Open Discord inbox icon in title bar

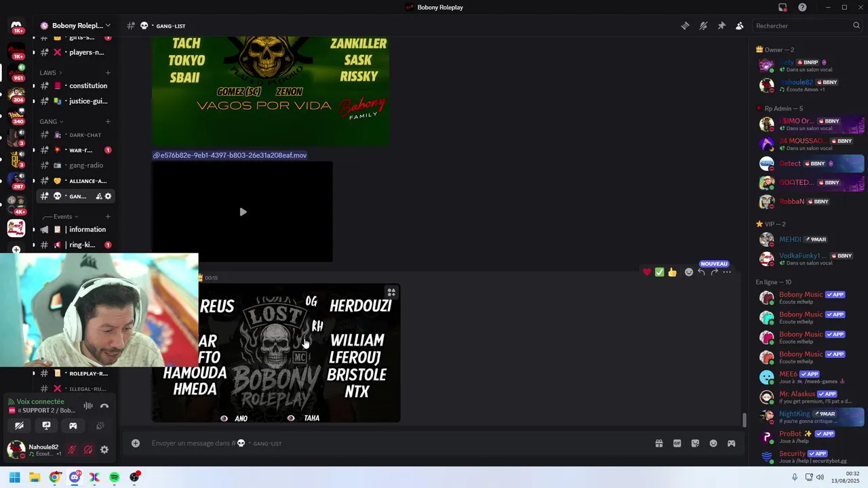coord(783,7)
